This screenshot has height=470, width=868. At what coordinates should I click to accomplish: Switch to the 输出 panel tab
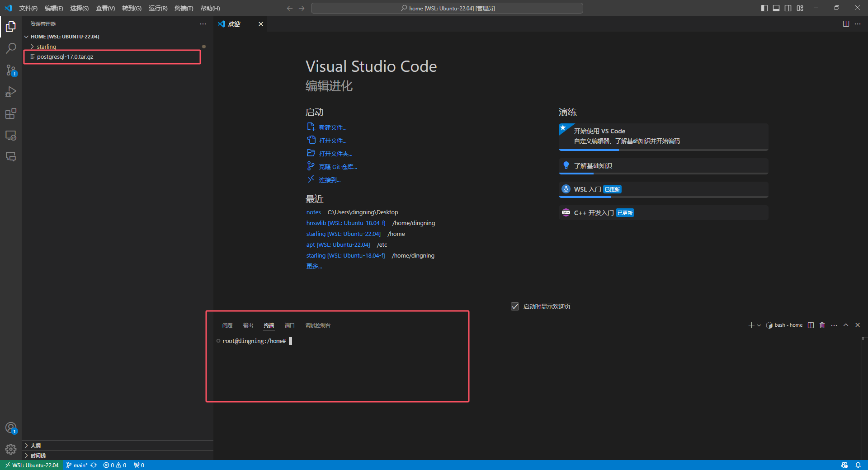(x=248, y=325)
